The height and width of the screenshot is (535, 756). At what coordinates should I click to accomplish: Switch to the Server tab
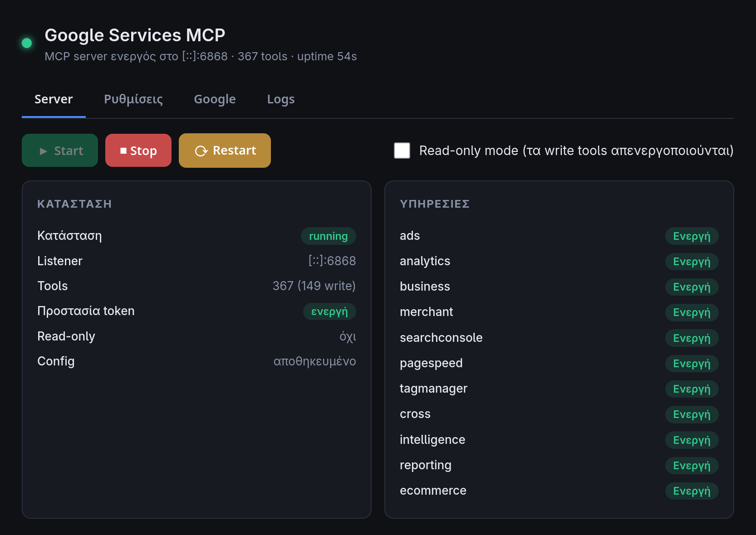54,99
